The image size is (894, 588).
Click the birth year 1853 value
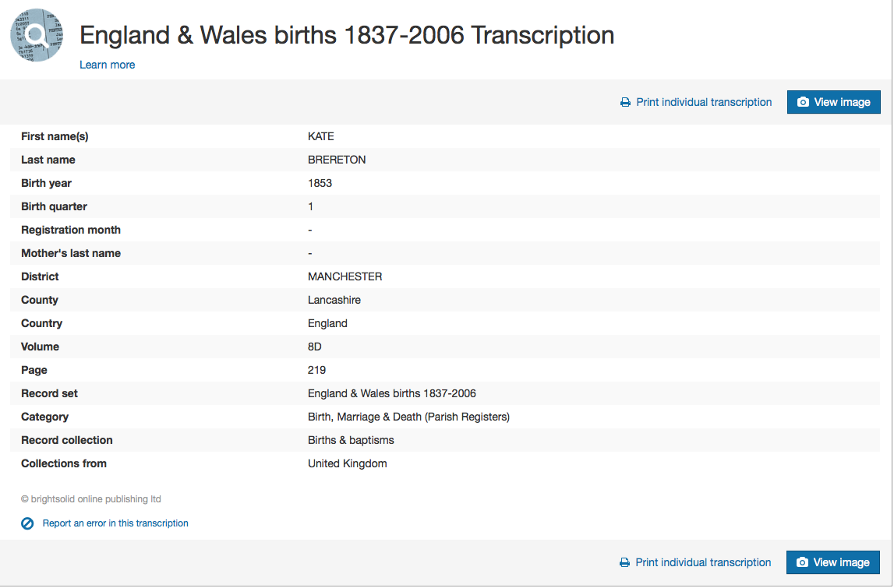[x=320, y=184]
